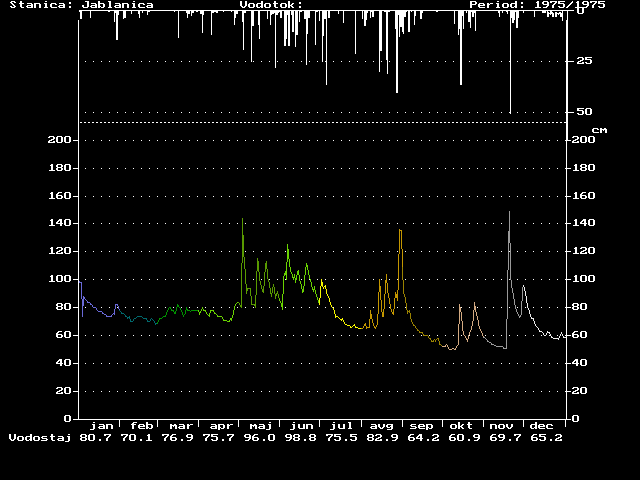Select the feb month label

pos(142,426)
